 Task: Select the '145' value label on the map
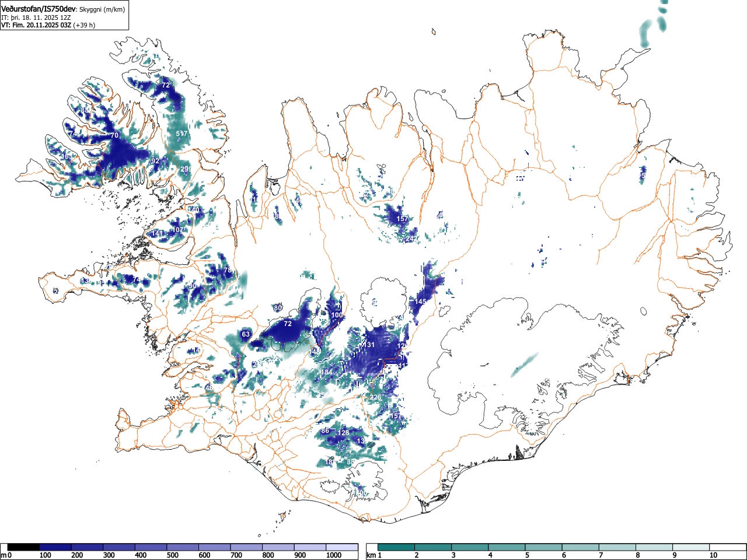(421, 302)
